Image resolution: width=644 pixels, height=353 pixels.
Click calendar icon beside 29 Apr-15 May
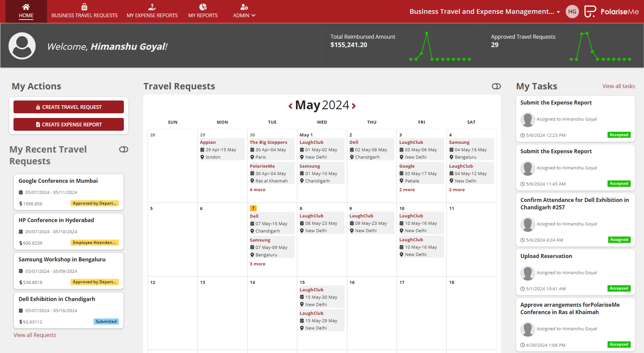pyautogui.click(x=202, y=150)
